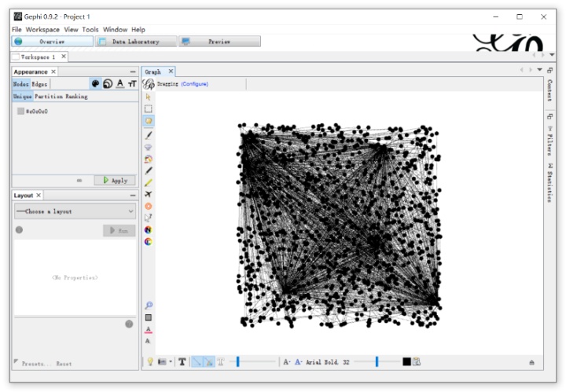Open the color wheel 'C' tool
This screenshot has height=392, width=566.
pyautogui.click(x=148, y=241)
